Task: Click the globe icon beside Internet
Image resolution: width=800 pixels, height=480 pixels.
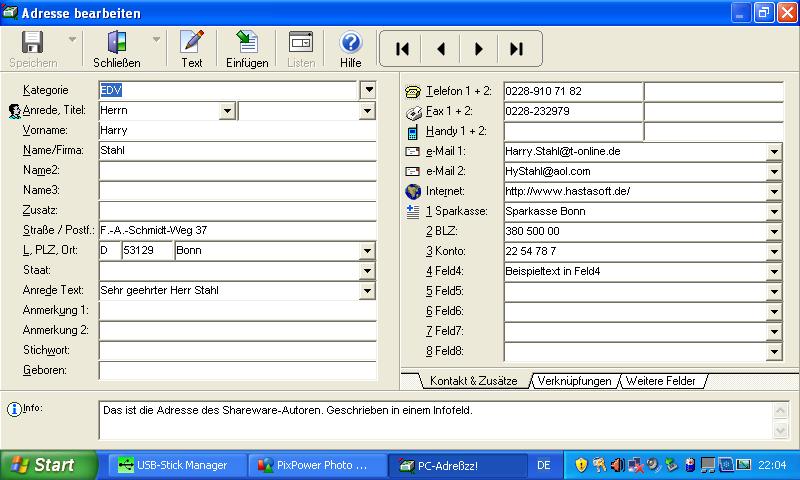Action: (413, 191)
